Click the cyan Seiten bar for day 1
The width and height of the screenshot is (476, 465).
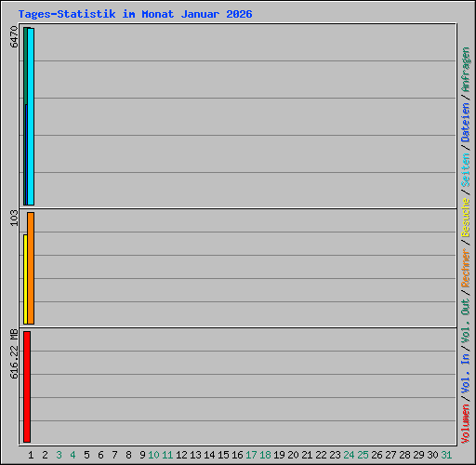31,116
